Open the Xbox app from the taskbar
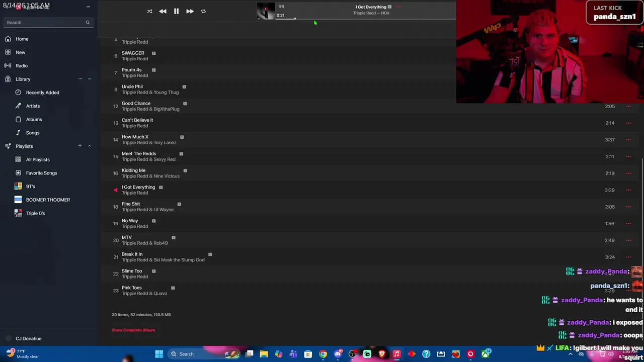The width and height of the screenshot is (644, 362). [485, 354]
